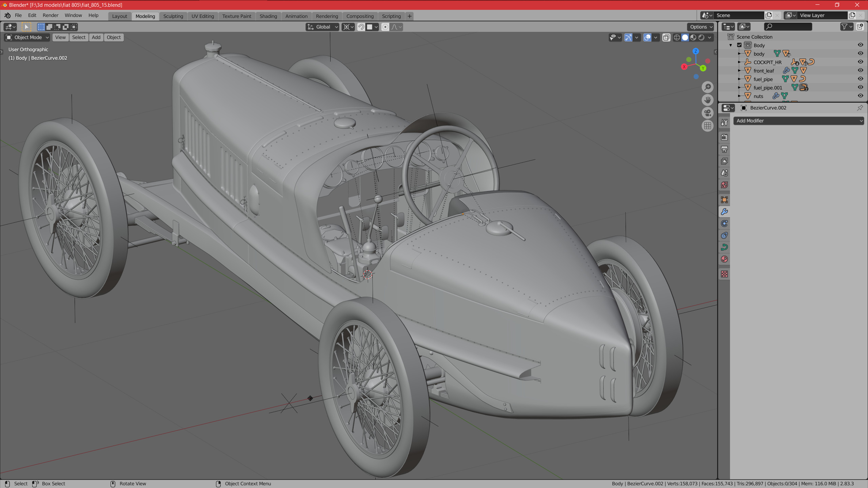Open Material properties tab
The image size is (868, 488).
[725, 259]
